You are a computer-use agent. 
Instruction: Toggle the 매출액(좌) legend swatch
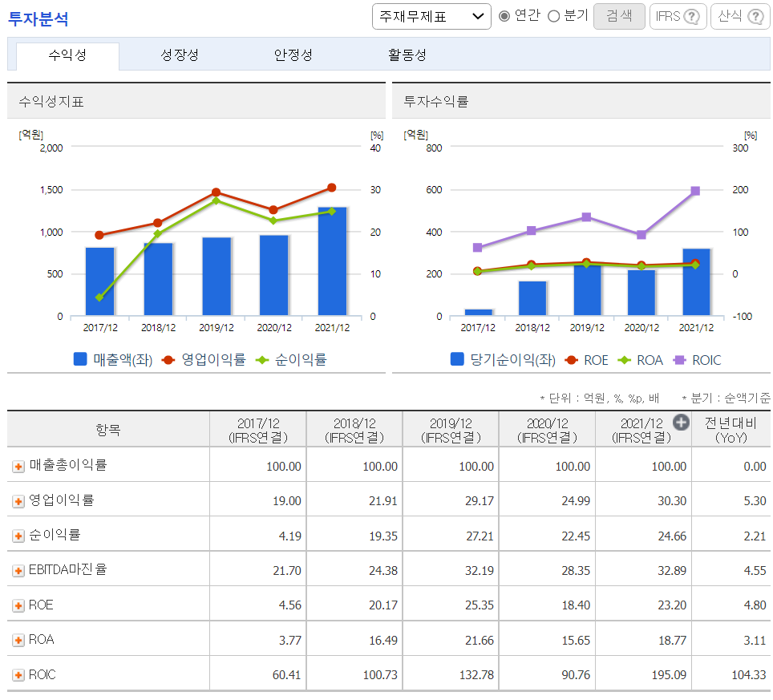click(x=80, y=359)
